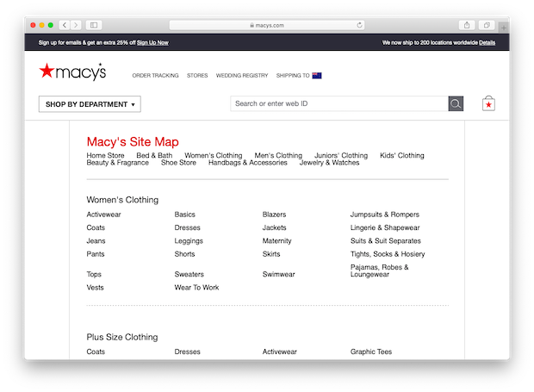Open the shipping Details link
This screenshot has width=534, height=392.
(x=487, y=42)
